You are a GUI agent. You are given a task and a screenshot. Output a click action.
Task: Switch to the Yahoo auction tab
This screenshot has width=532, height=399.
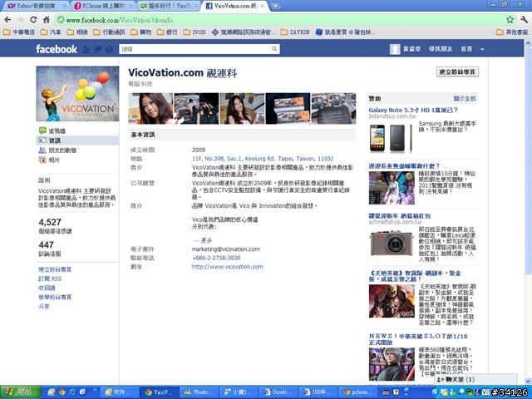click(x=36, y=6)
